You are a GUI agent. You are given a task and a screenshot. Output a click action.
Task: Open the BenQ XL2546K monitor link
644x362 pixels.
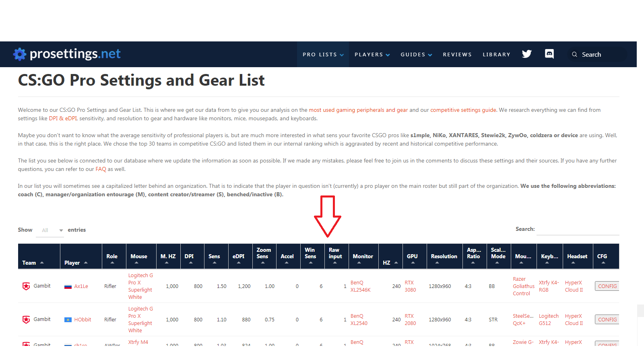360,286
